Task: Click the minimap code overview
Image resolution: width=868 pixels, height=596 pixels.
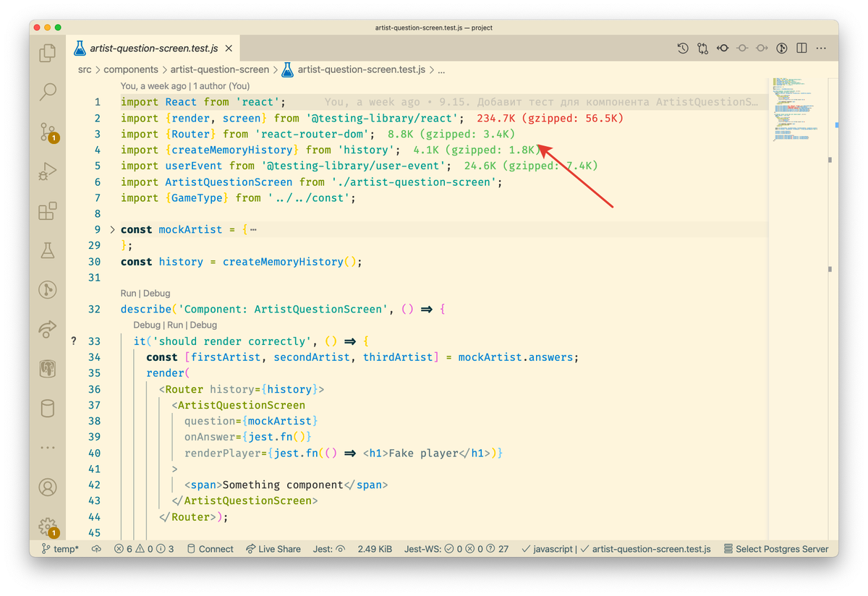Action: [798, 108]
